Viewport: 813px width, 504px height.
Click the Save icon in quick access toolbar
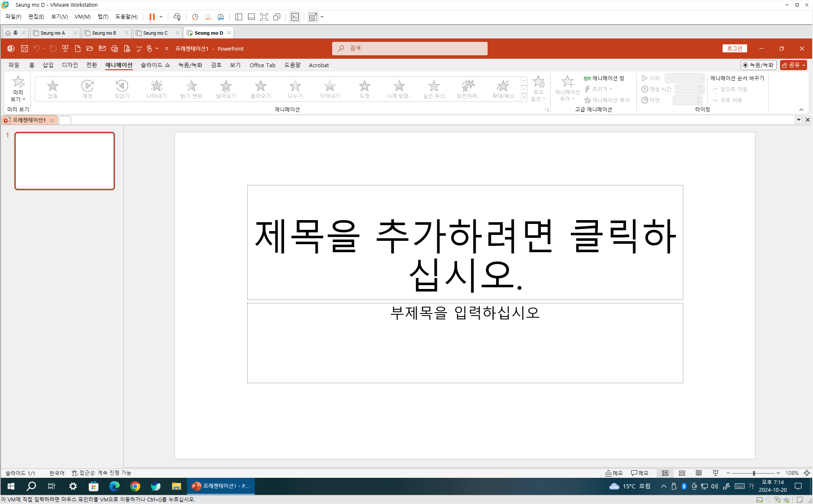[25, 49]
